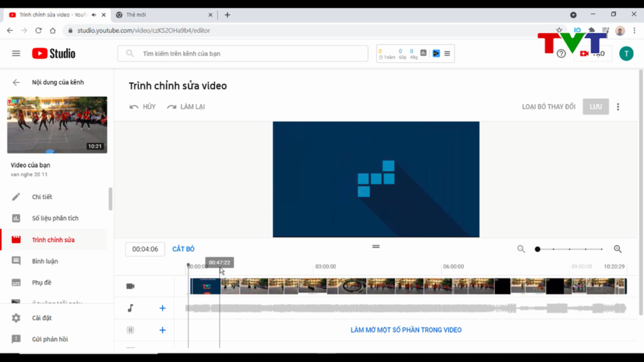Zoom in the timeline with the plus magnifier

pos(618,249)
